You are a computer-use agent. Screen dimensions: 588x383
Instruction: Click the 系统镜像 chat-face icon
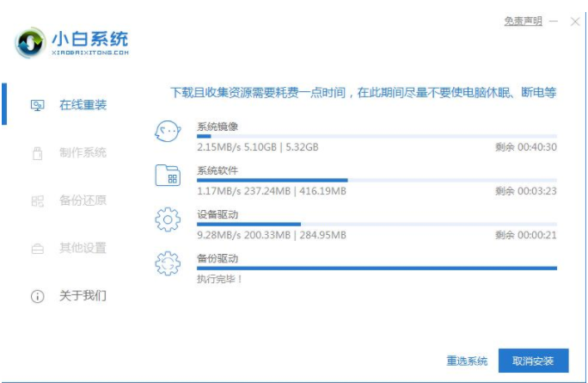pyautogui.click(x=167, y=132)
